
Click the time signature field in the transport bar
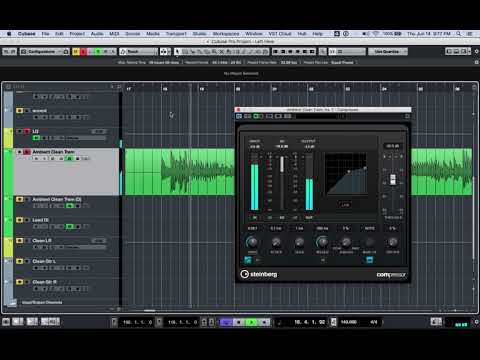pos(374,322)
